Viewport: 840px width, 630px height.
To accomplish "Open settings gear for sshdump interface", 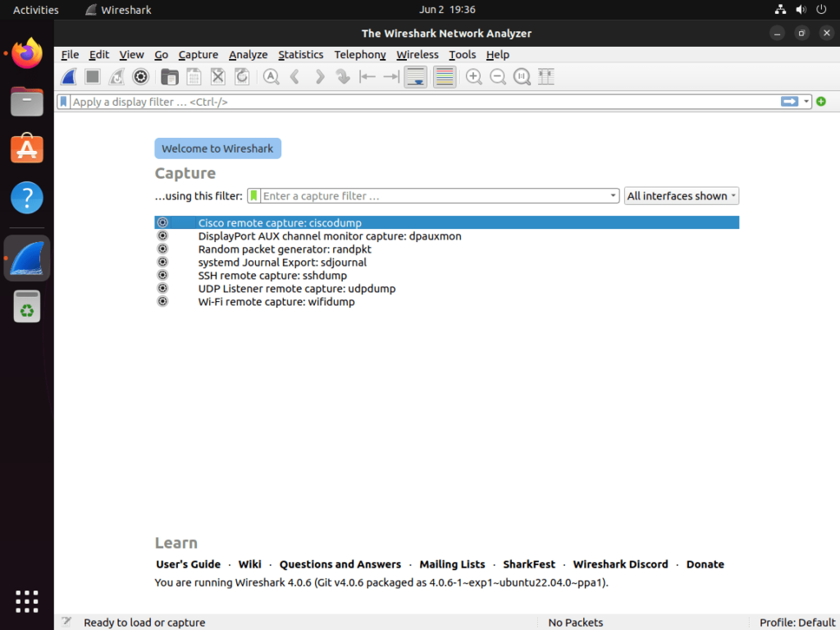I will click(x=162, y=275).
